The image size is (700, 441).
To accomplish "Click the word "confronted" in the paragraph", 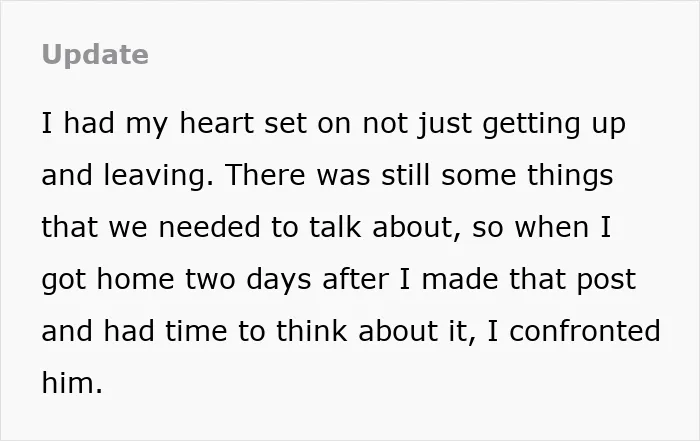I will 584,331.
